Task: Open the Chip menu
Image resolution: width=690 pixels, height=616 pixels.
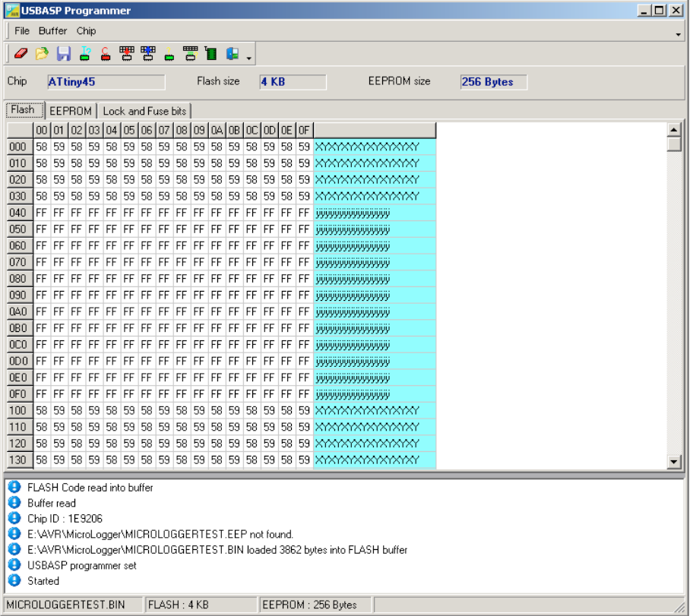Action: tap(87, 31)
